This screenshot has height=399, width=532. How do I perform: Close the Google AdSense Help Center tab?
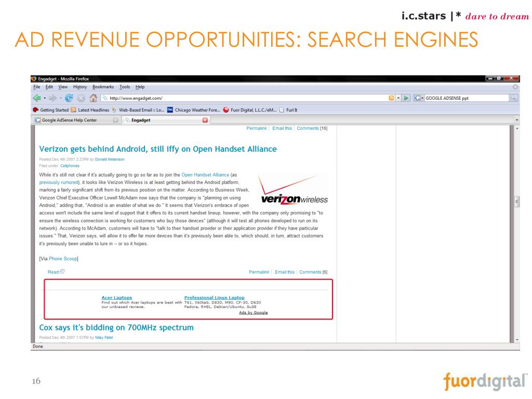click(115, 120)
